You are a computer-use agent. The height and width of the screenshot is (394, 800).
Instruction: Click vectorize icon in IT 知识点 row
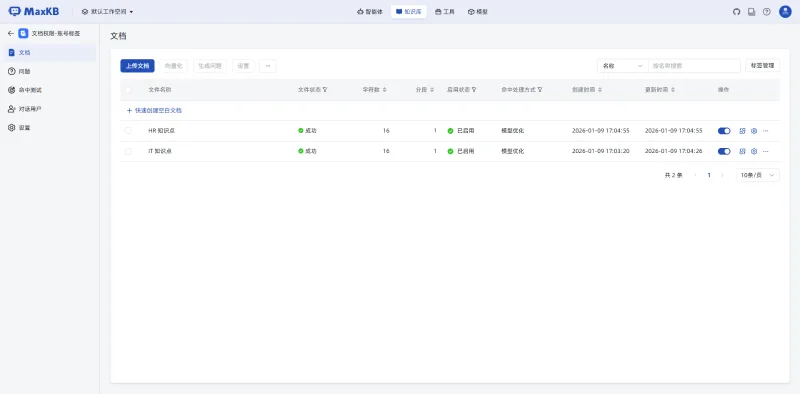[x=742, y=151]
